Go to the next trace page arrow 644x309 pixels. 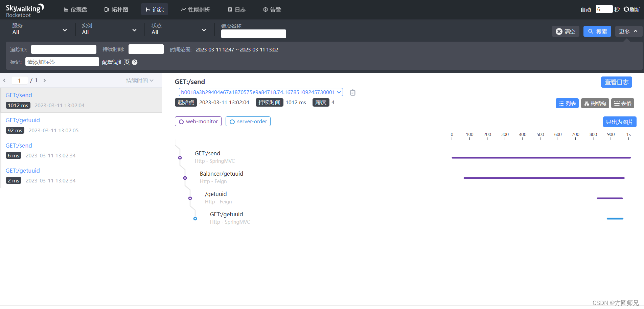pyautogui.click(x=44, y=81)
